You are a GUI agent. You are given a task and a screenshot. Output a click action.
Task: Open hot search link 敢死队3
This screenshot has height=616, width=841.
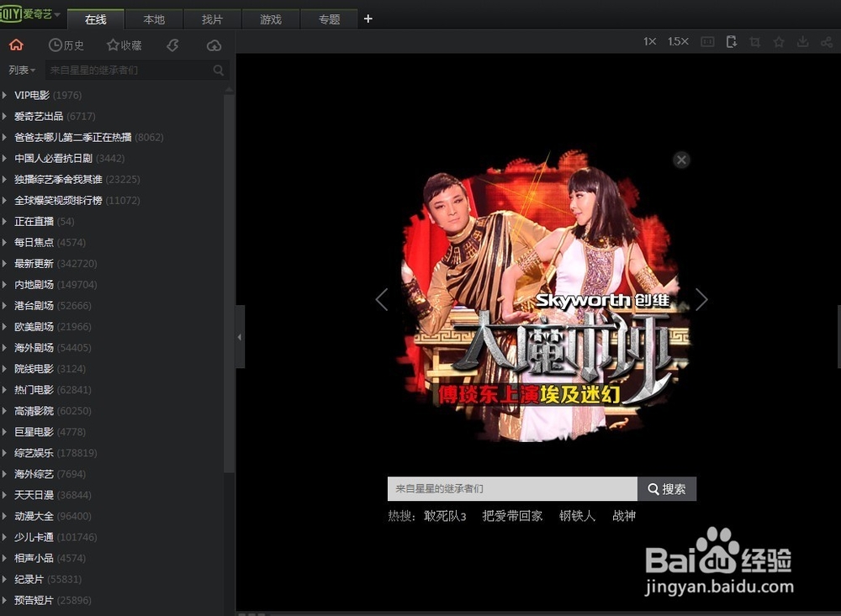pyautogui.click(x=445, y=516)
